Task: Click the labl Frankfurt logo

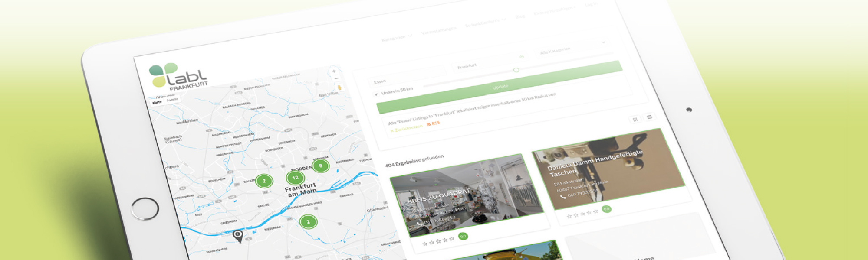Action: tap(178, 76)
